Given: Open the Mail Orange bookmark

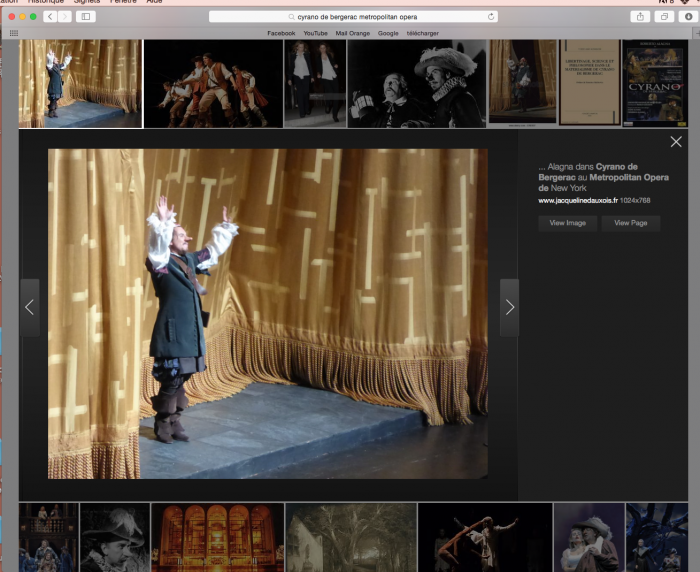Looking at the screenshot, I should (353, 33).
